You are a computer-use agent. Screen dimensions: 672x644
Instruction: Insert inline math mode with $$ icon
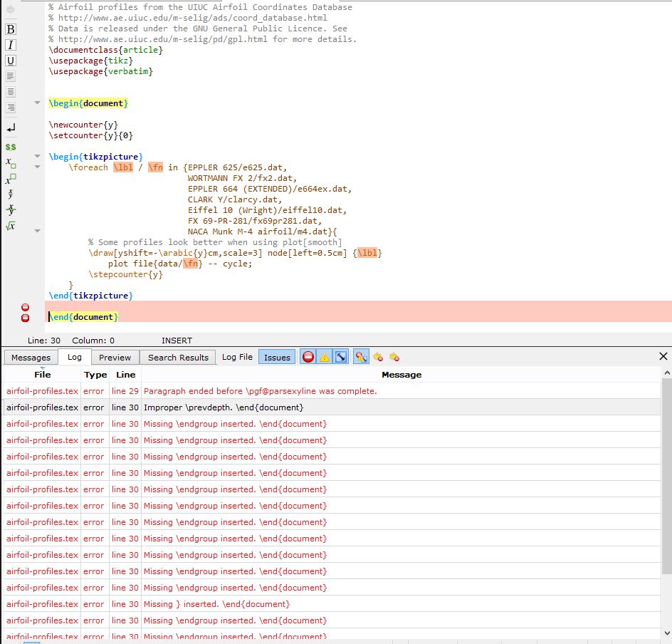coord(11,147)
